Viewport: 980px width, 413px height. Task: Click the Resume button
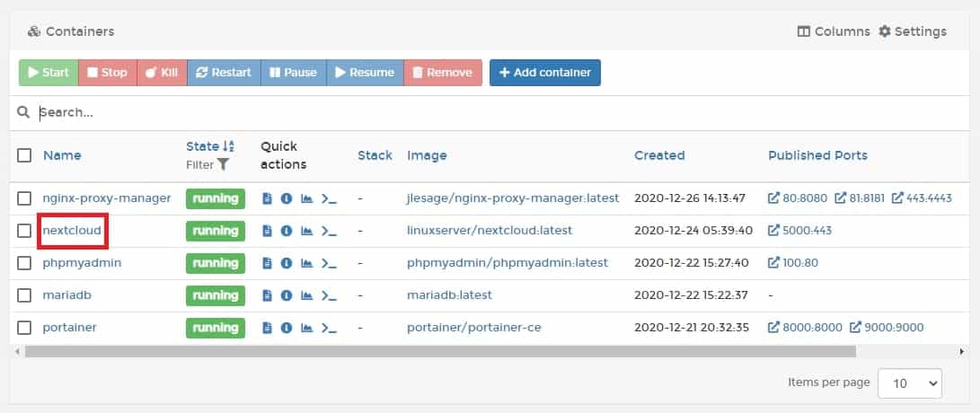pos(365,73)
